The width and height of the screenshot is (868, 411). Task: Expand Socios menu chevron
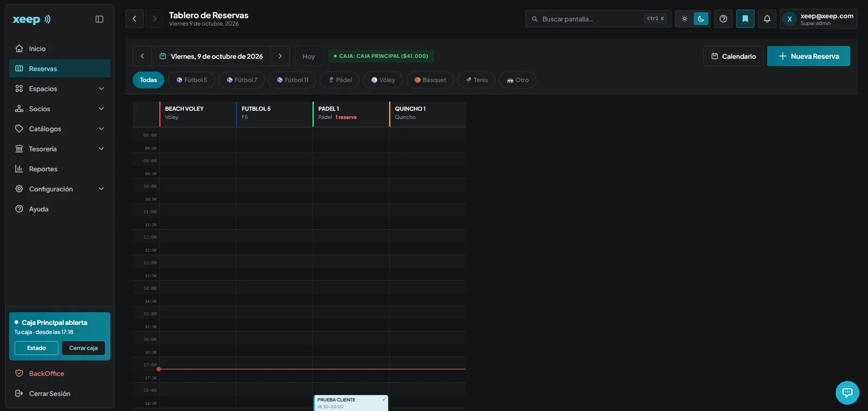[101, 109]
